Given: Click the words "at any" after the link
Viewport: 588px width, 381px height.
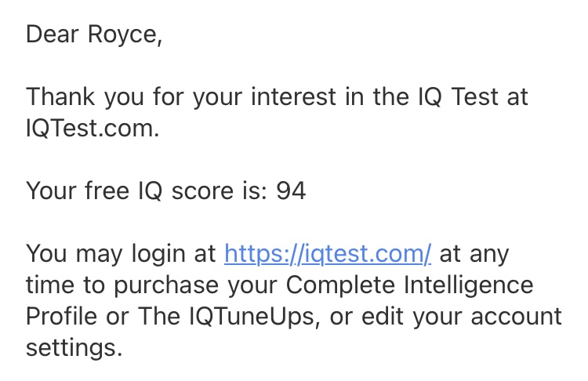Looking at the screenshot, I should pyautogui.click(x=474, y=254).
